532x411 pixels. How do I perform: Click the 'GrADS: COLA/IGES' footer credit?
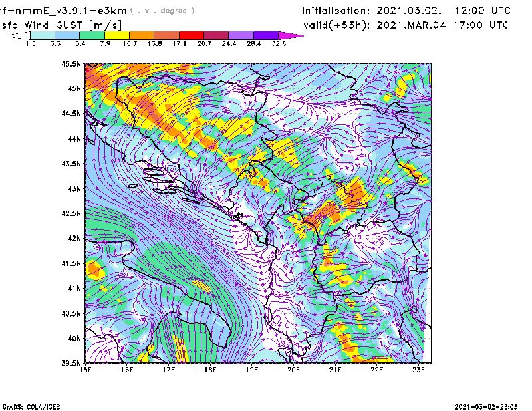(31, 407)
